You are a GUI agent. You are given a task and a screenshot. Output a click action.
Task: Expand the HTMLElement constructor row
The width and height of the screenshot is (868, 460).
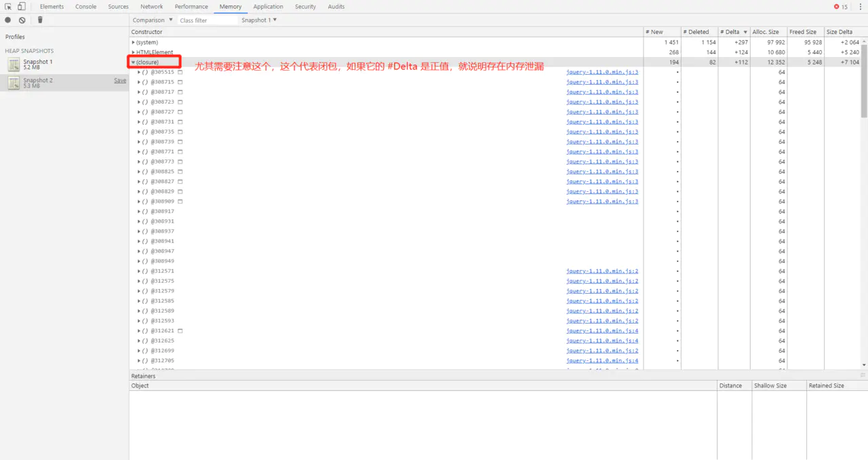coord(134,52)
